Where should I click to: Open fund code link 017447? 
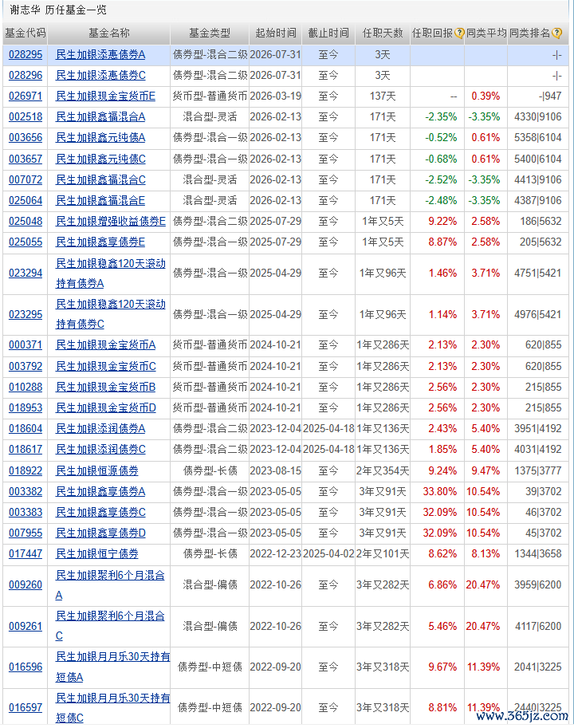[26, 554]
